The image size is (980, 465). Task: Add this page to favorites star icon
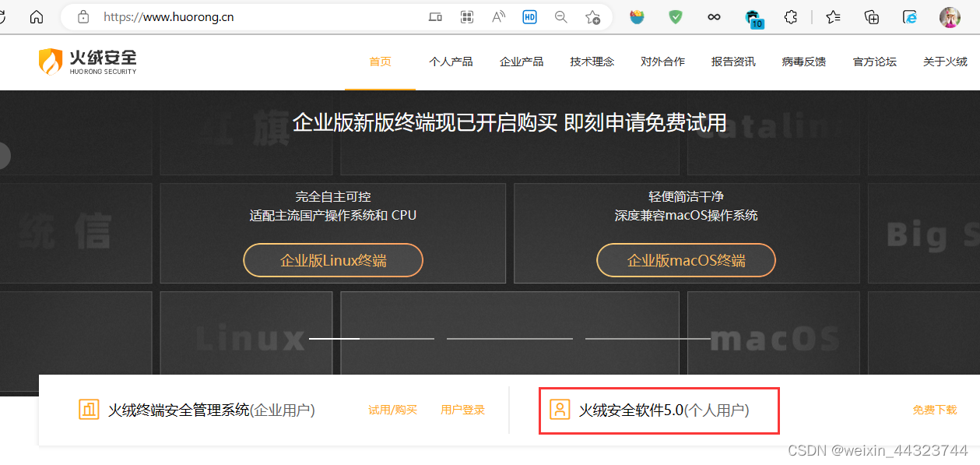(592, 16)
